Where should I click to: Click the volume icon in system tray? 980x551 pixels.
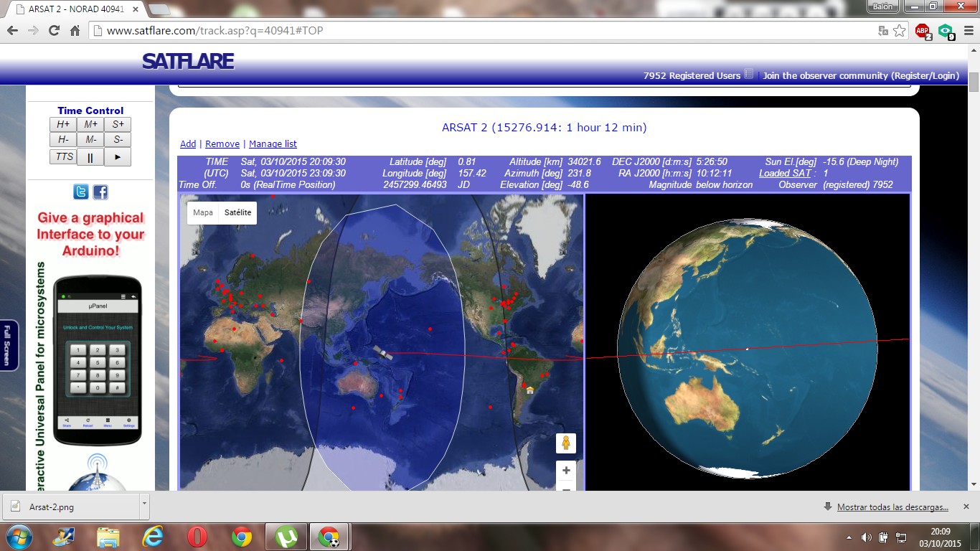(x=866, y=537)
